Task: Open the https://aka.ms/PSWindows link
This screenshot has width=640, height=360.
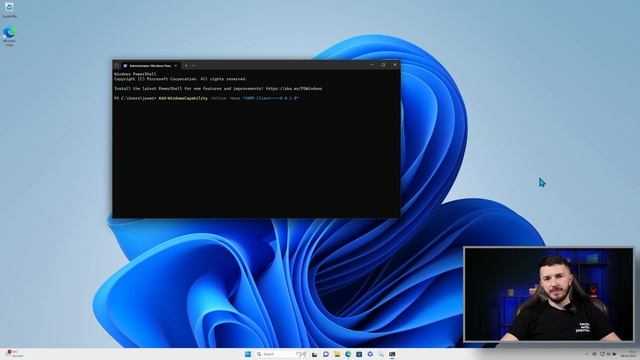Action: [x=294, y=89]
